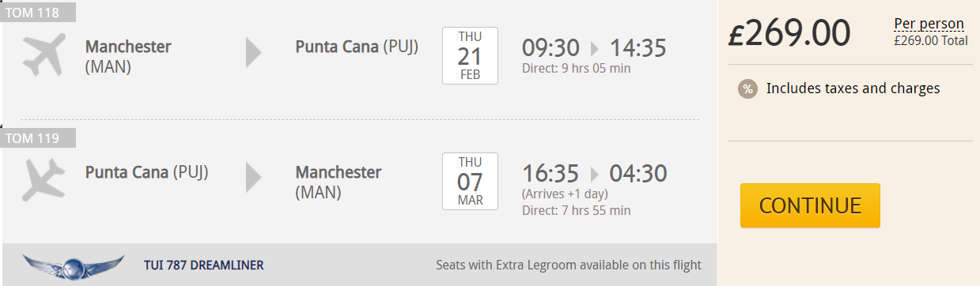This screenshot has height=286, width=980.
Task: Click the Arrives +1 day note
Action: click(563, 194)
